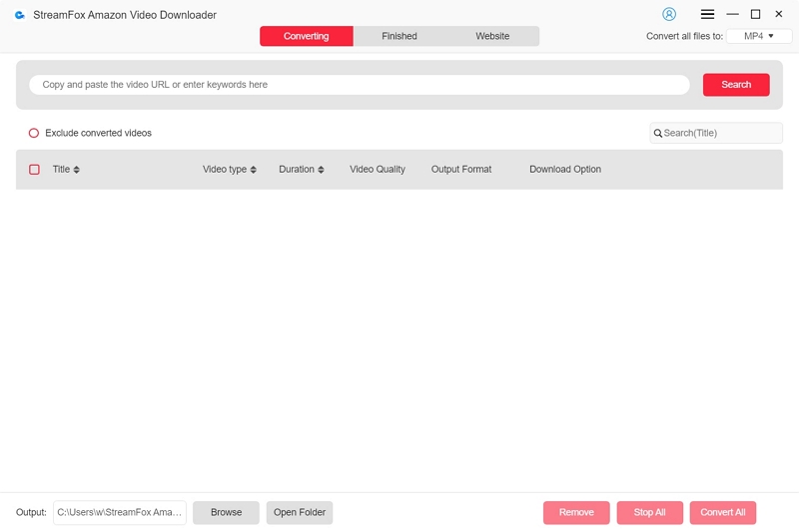The image size is (799, 532).
Task: Switch to the Finished tab
Action: tap(399, 36)
